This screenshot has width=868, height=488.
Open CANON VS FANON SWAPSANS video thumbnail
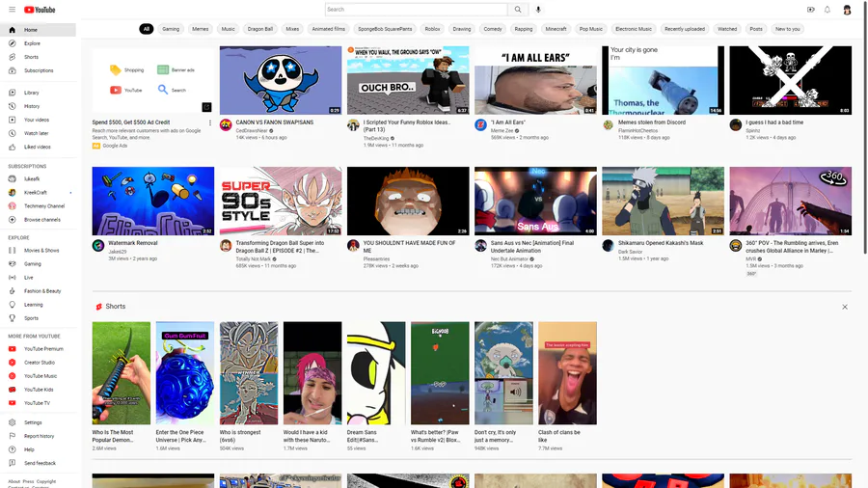tap(281, 80)
